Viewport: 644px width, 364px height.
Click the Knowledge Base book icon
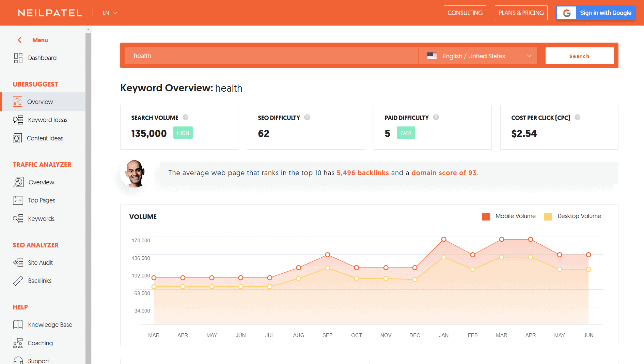[18, 324]
